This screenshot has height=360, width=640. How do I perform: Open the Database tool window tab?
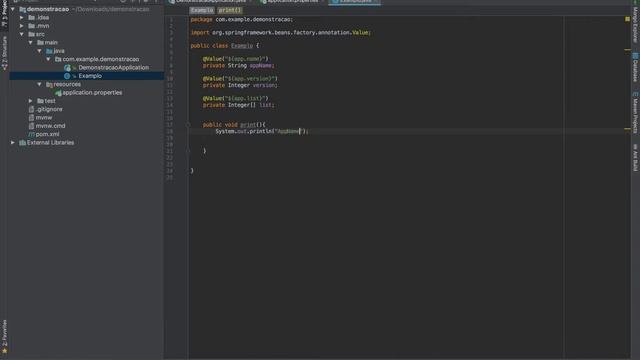point(636,67)
